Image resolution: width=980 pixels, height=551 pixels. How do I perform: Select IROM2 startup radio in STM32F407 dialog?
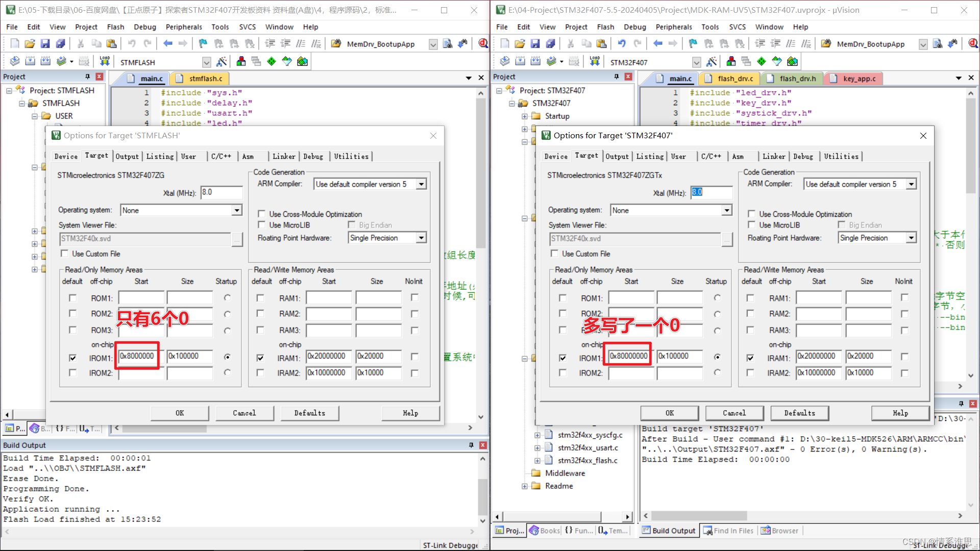(717, 372)
